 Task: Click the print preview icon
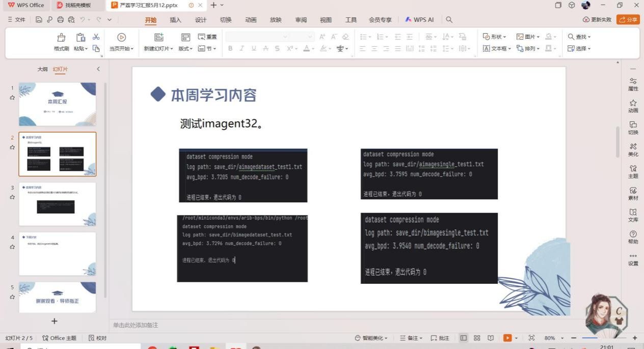coord(71,20)
